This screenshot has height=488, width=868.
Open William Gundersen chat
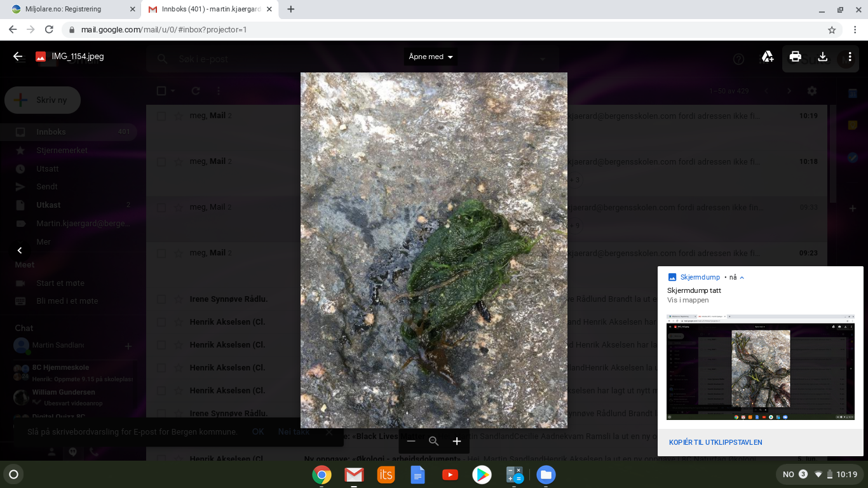point(73,397)
